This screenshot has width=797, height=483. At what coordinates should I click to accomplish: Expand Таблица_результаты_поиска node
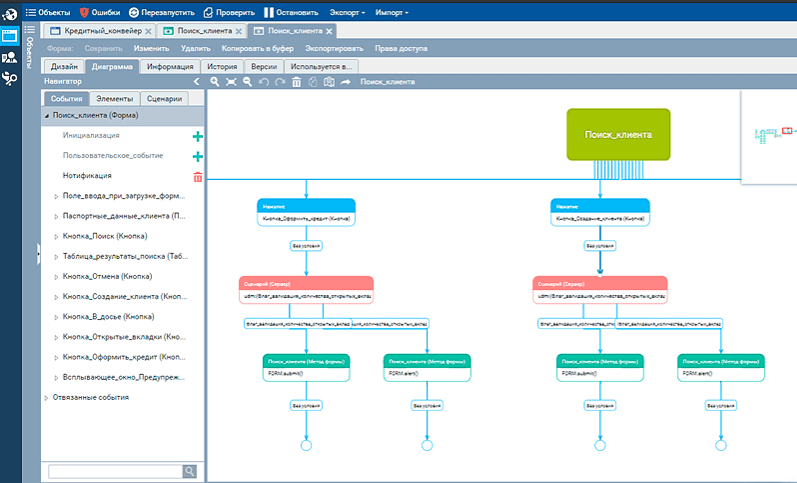point(56,257)
